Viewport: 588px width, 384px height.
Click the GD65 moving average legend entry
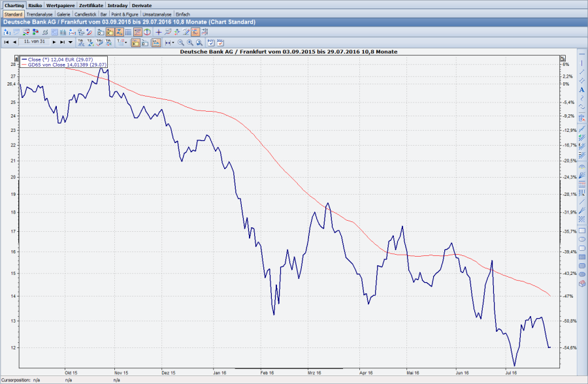[x=65, y=65]
